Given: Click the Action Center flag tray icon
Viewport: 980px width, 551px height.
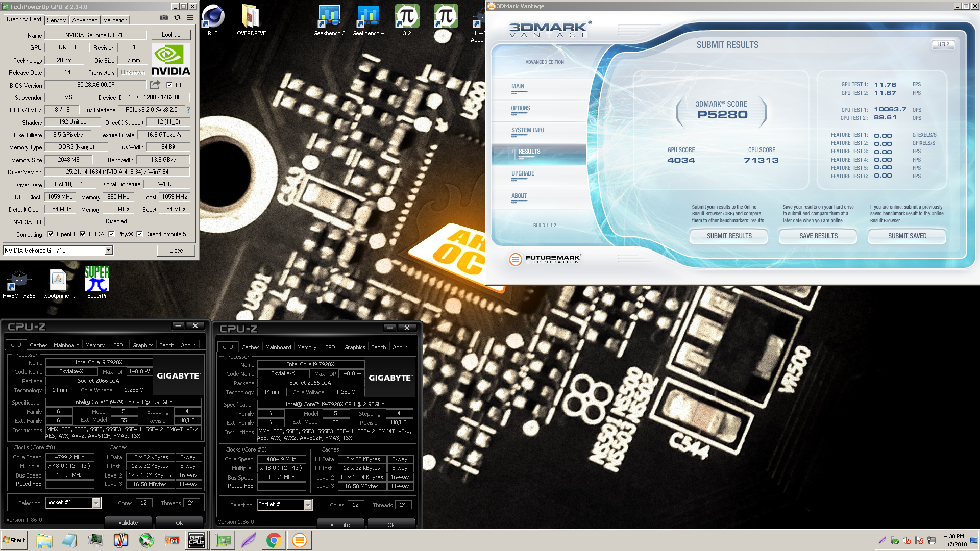Looking at the screenshot, I should 919,540.
